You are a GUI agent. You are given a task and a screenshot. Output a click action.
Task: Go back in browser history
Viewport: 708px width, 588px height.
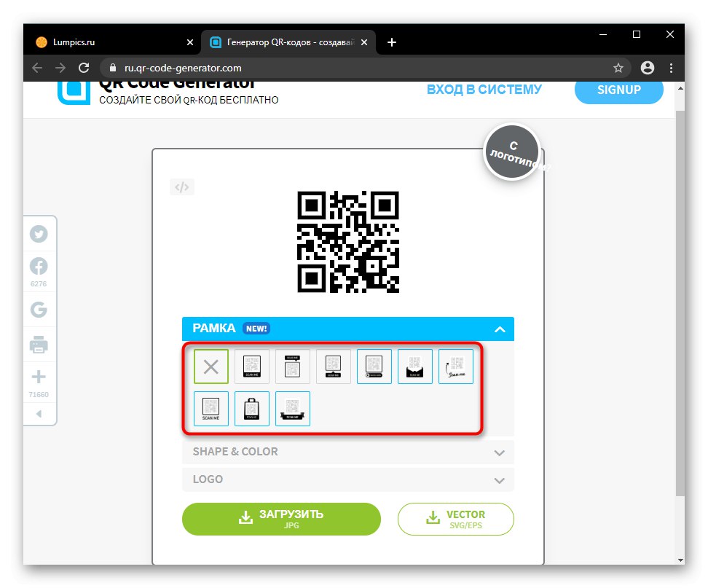pyautogui.click(x=37, y=68)
